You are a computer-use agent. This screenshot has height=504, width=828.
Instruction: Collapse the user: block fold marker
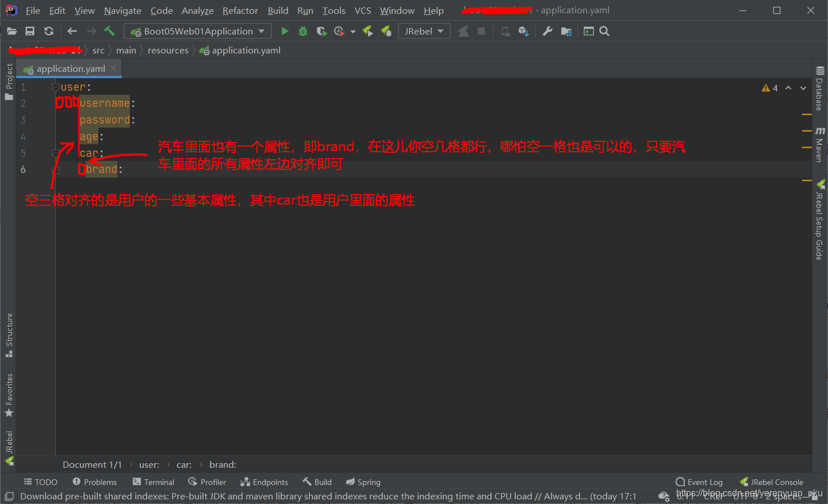[x=56, y=87]
